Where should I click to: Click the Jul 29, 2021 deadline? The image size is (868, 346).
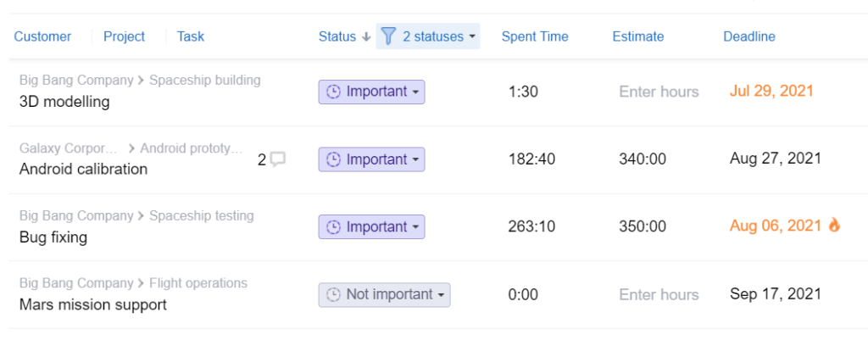tap(771, 92)
